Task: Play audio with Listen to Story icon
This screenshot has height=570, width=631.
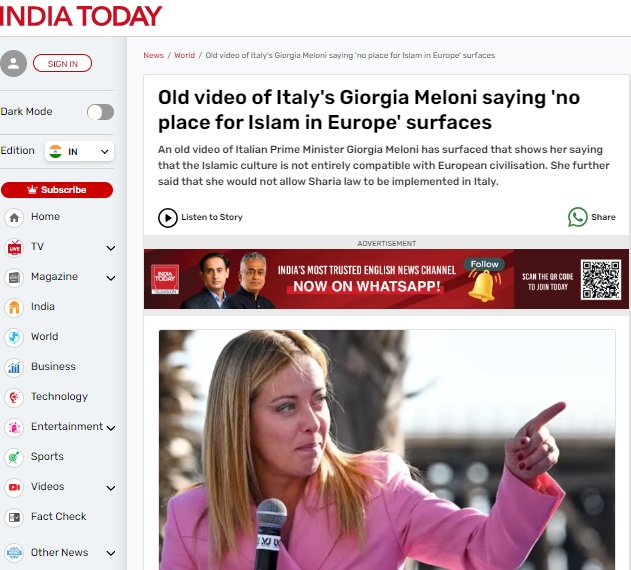Action: [x=168, y=217]
